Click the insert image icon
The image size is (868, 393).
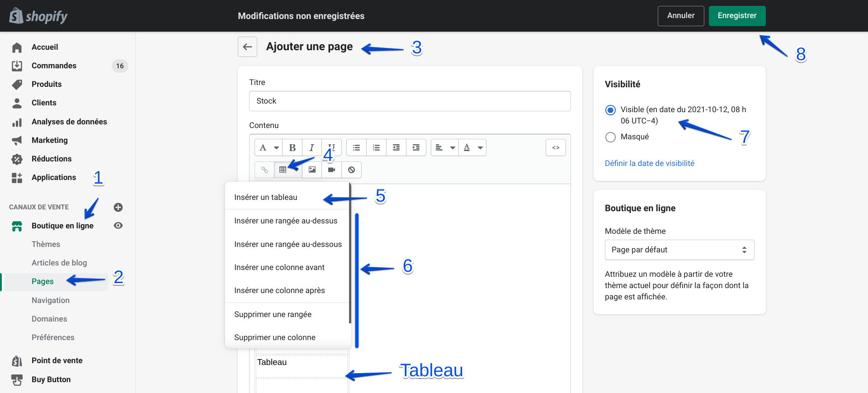coord(312,170)
